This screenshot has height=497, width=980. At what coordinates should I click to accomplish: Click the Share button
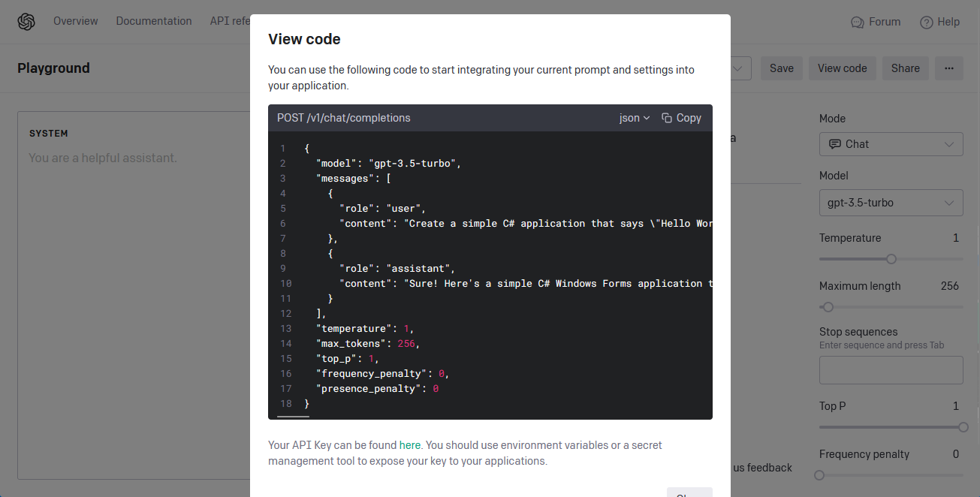(x=906, y=68)
